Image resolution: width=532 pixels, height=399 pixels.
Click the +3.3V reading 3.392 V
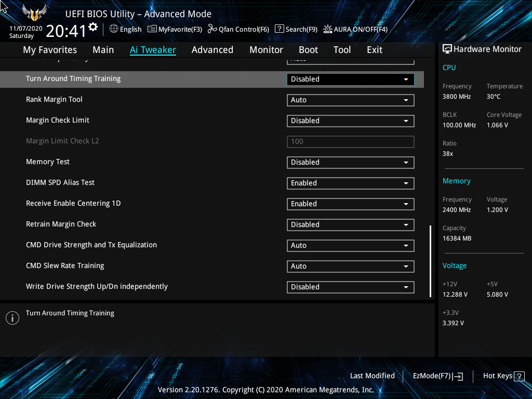[453, 323]
